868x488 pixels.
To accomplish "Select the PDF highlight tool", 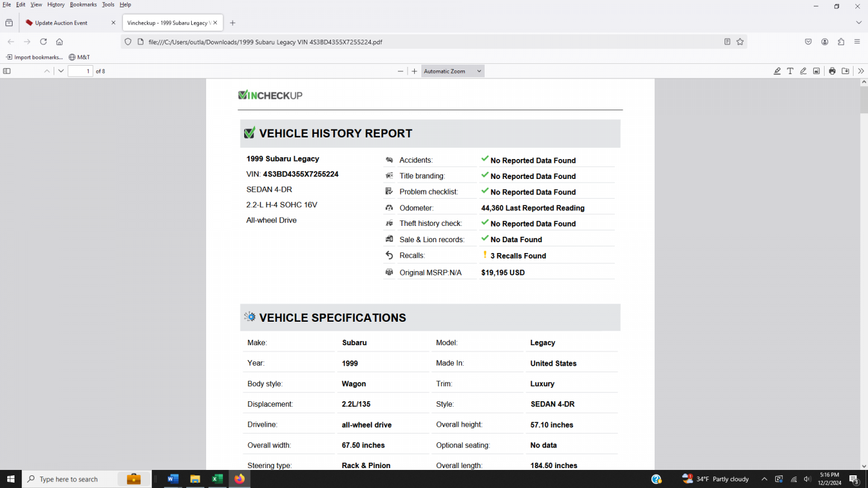I will [x=777, y=71].
